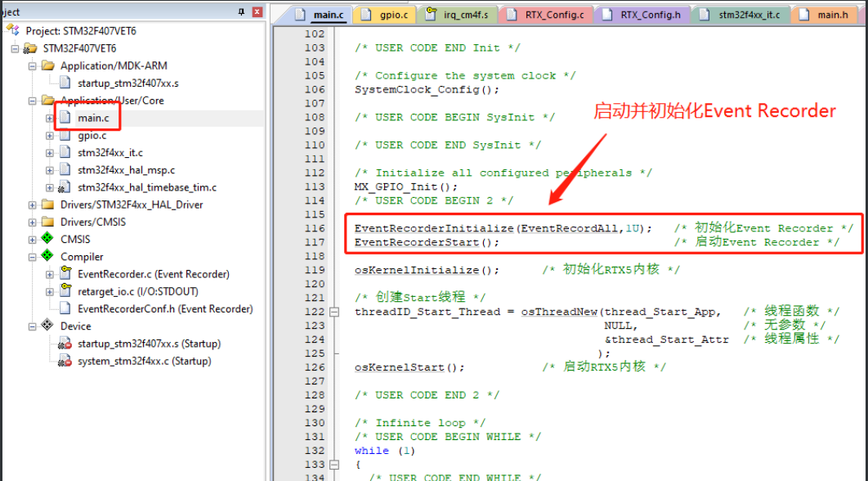Expand the gpio.c tree node
Viewport: 868px width, 481px height.
tap(48, 135)
